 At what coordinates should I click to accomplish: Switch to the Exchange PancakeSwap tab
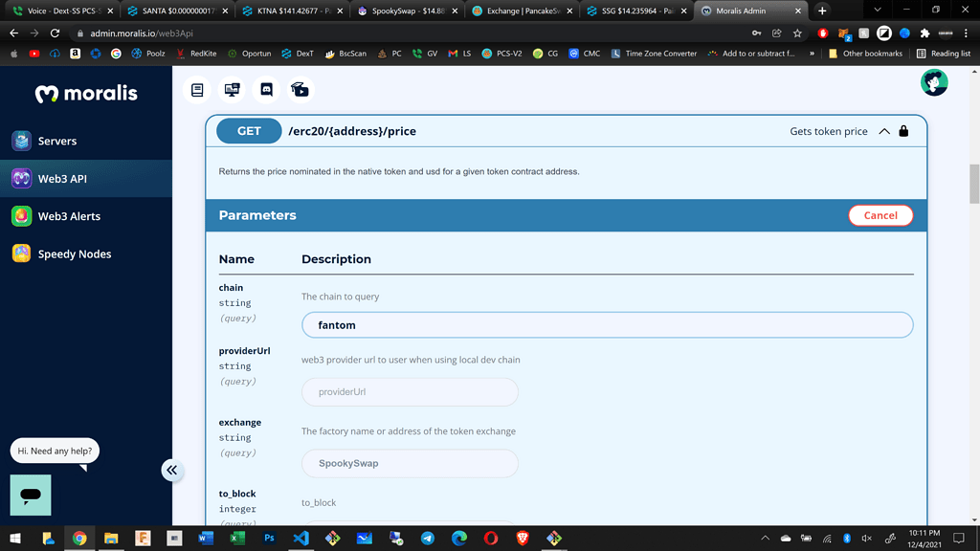(x=522, y=11)
